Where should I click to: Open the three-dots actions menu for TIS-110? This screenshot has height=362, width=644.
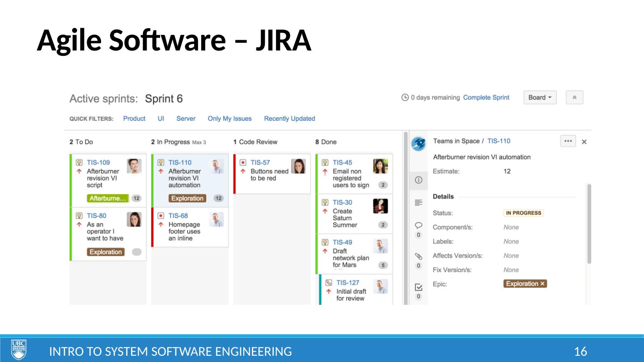568,141
